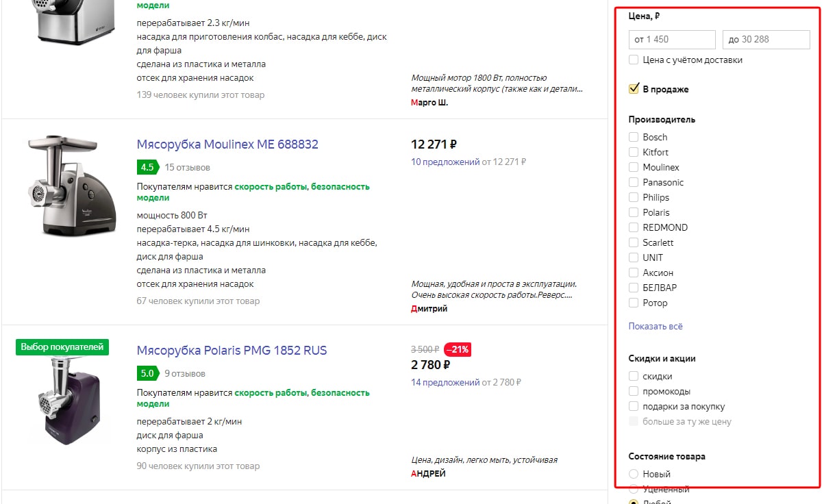
Task: Click the maximum price field 'до 30 288'
Action: pyautogui.click(x=766, y=40)
